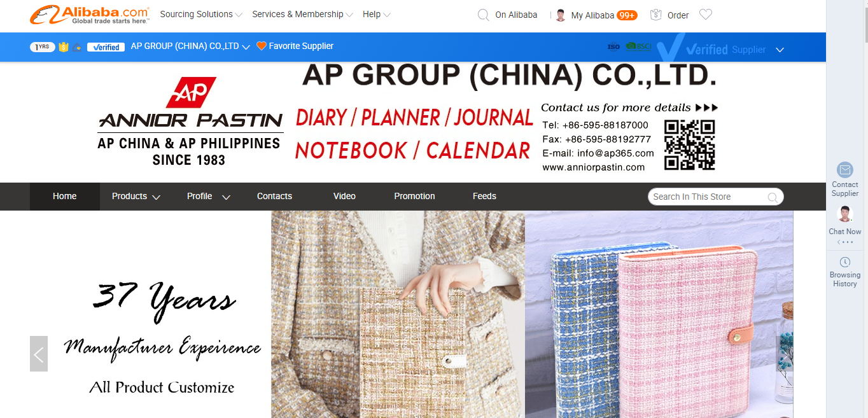
Task: Open the favorites heart in top bar
Action: 706,14
